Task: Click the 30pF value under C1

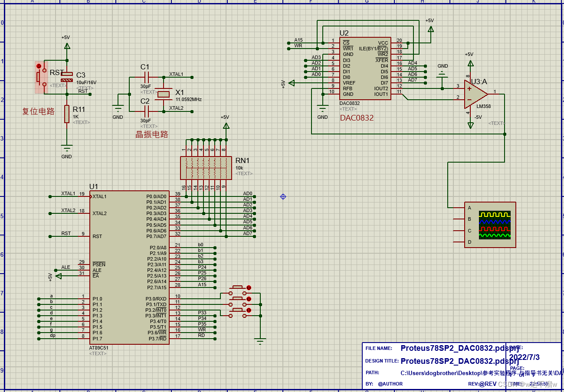Action: coord(146,86)
